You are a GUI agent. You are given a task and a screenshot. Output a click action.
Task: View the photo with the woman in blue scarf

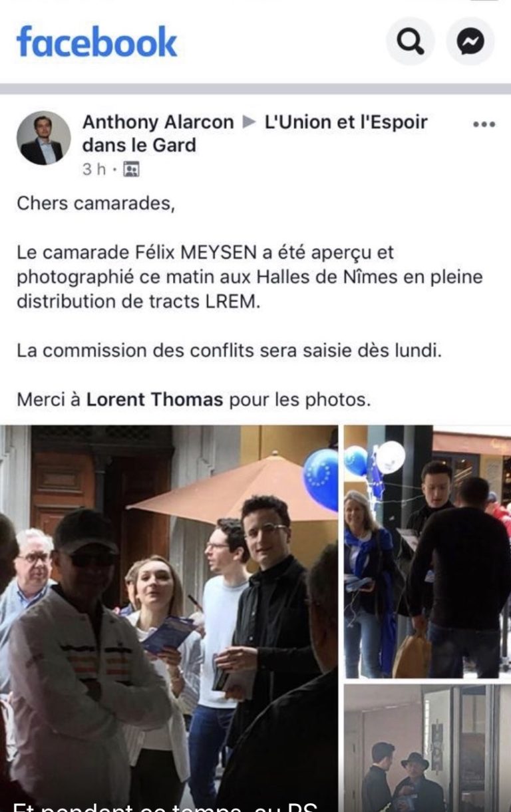point(428,552)
